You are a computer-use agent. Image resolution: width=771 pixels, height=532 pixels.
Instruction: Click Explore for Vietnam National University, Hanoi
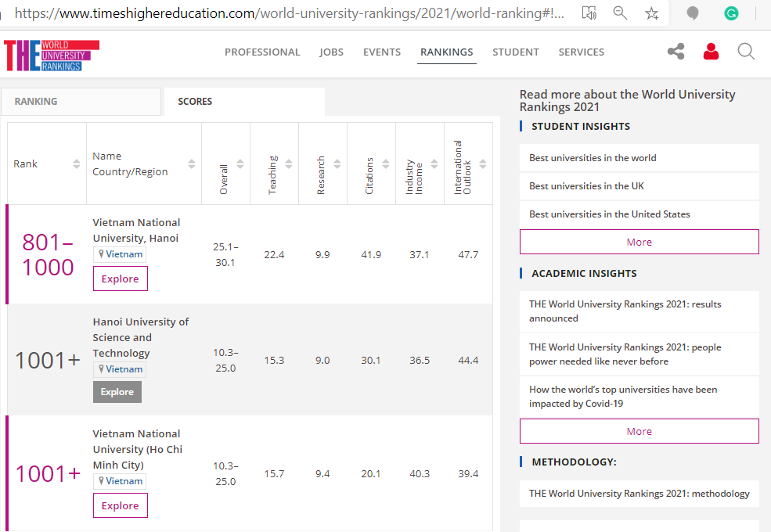[x=120, y=279]
